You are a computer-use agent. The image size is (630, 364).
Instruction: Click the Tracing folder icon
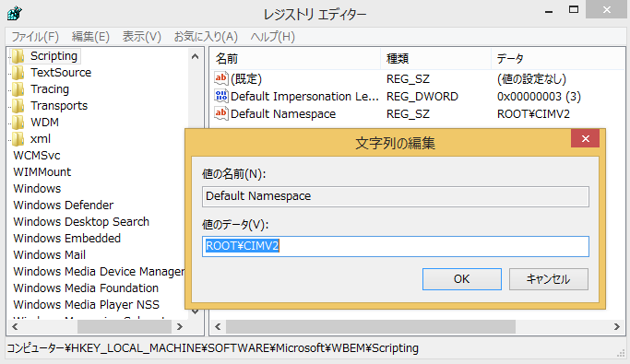coord(18,89)
